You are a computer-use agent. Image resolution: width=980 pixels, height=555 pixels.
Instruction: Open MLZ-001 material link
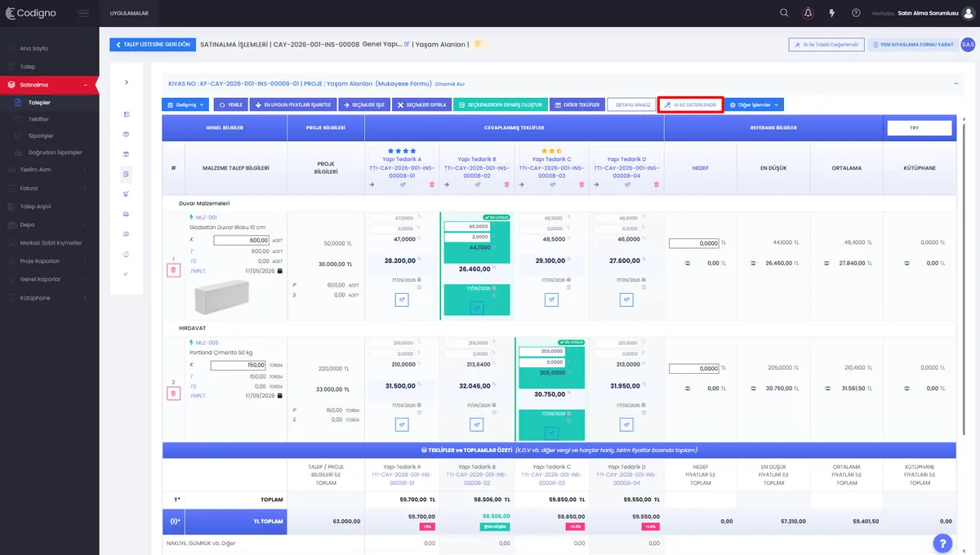[206, 218]
